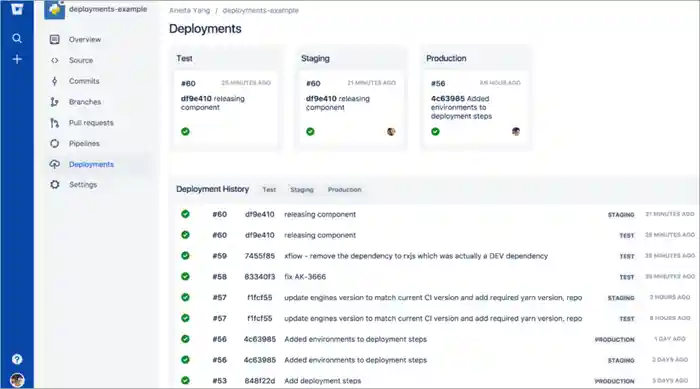
Task: Go to Source in sidebar
Action: coord(81,60)
